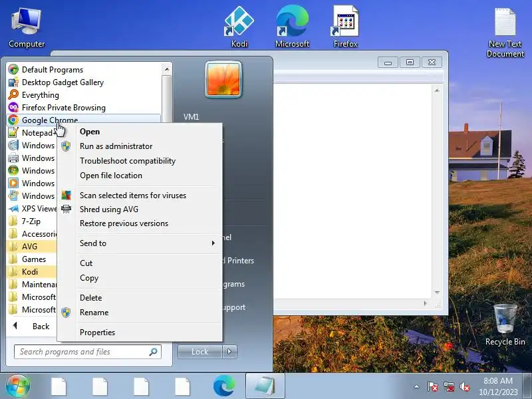Image resolution: width=532 pixels, height=399 pixels.
Task: Click the Google Chrome program entry
Action: (84, 120)
